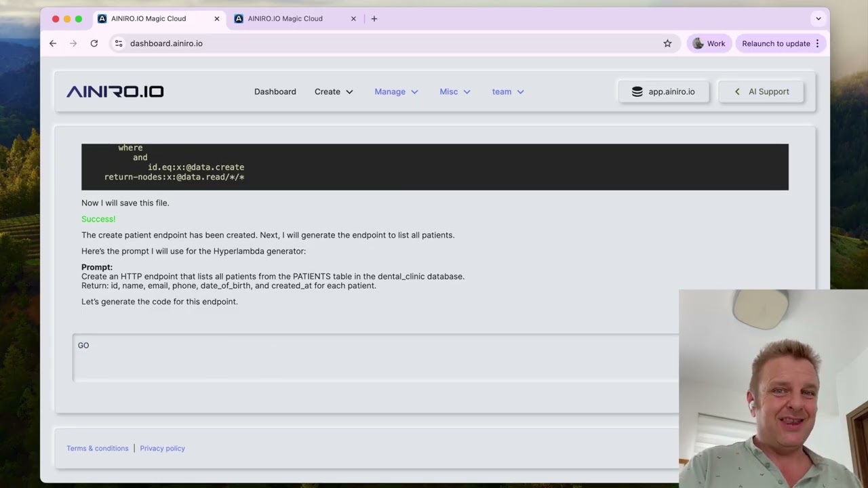Click 'Let's generate the code for this endpoint.'
Viewport: 868px width, 488px height.
pyautogui.click(x=159, y=302)
